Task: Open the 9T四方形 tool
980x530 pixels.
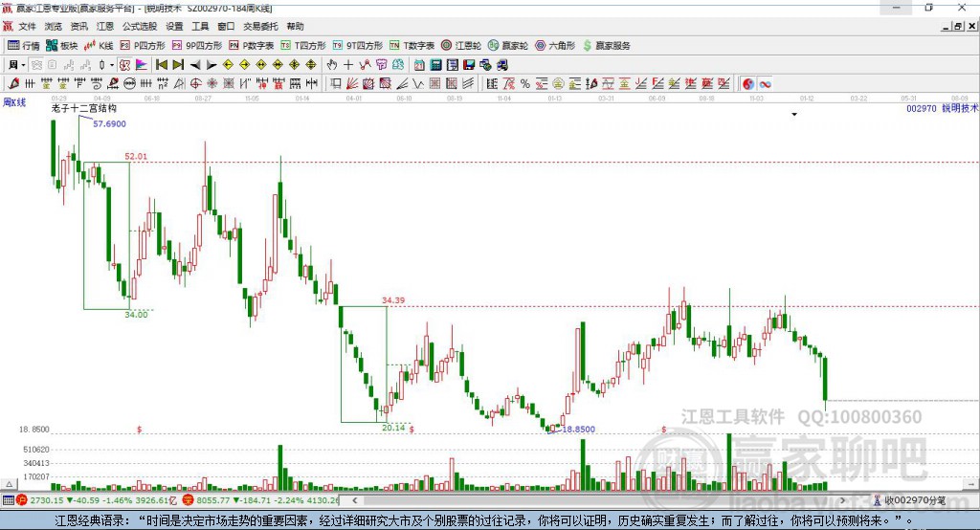Action: coord(357,45)
